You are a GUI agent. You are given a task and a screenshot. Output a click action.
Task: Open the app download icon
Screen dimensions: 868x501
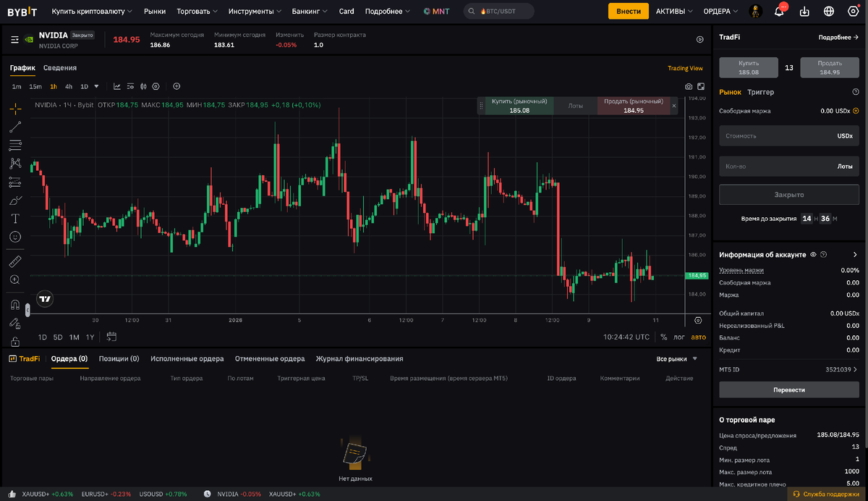point(804,12)
